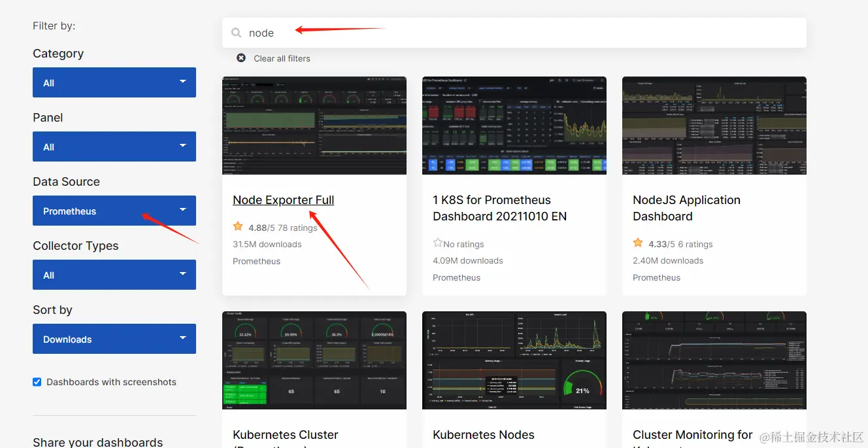Click Node Exporter Full screenshot thumbnail
868x448 pixels.
314,126
